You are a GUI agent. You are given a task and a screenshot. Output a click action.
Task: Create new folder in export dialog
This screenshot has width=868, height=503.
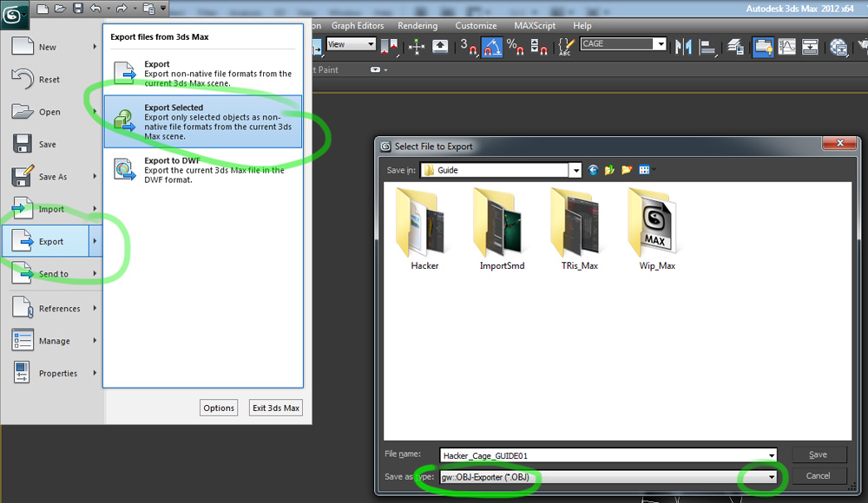click(627, 170)
